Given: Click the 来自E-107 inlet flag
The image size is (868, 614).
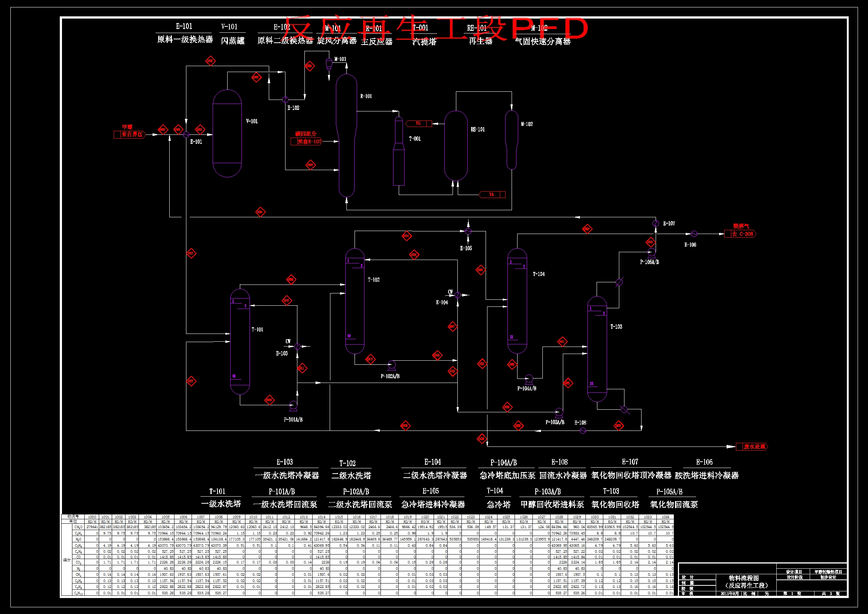Looking at the screenshot, I should [x=306, y=142].
